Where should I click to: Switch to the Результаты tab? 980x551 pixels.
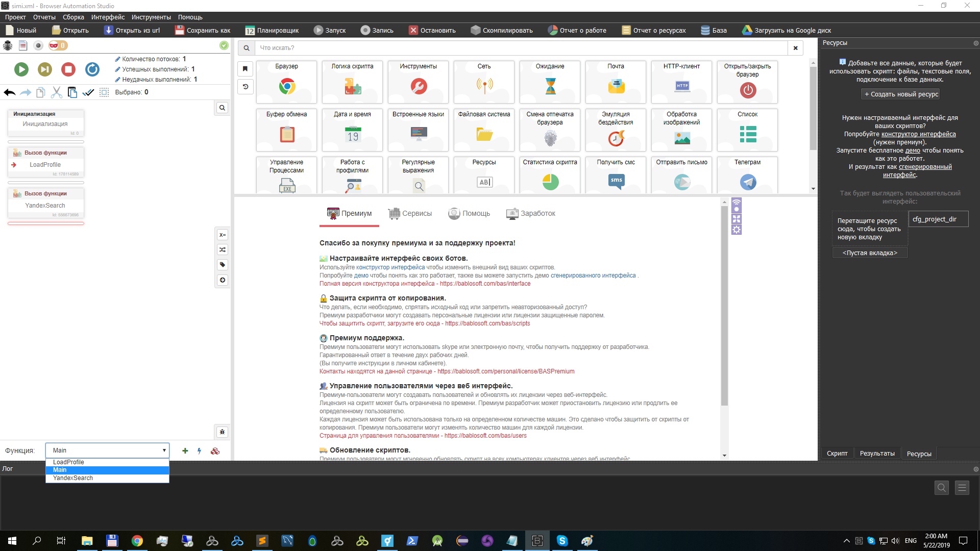click(877, 454)
